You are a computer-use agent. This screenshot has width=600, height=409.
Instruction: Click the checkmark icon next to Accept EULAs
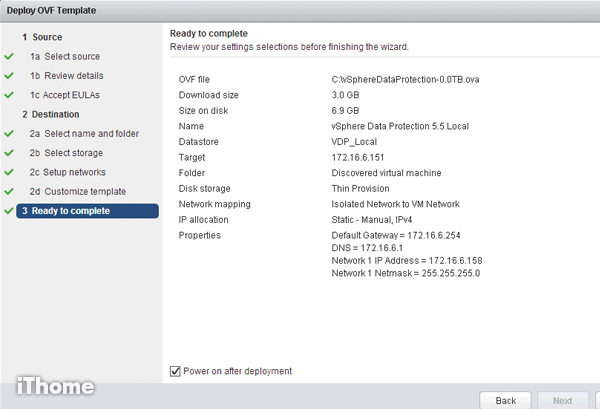click(x=9, y=95)
